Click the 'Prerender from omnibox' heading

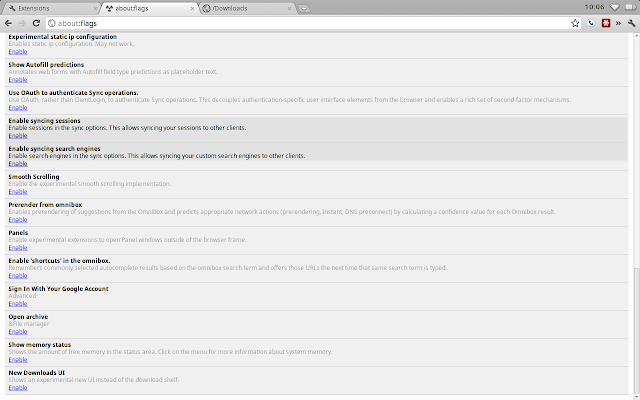[x=45, y=205]
